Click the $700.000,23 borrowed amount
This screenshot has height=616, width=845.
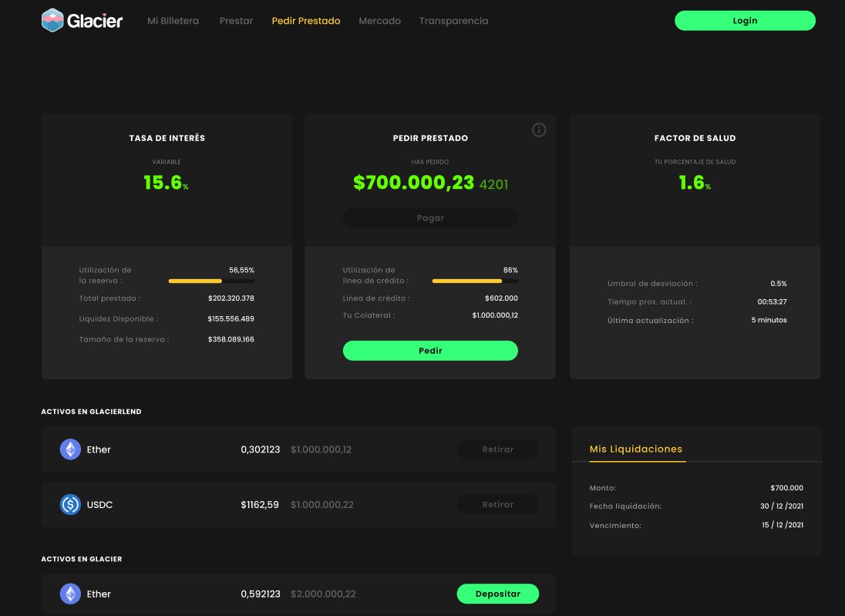(413, 183)
